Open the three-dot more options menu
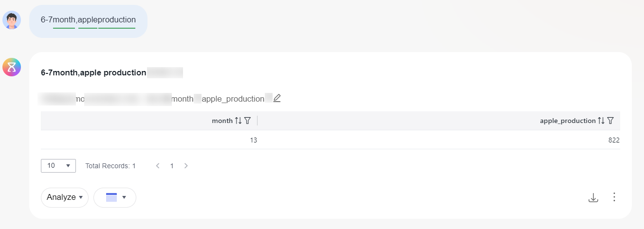644x229 pixels. [614, 197]
